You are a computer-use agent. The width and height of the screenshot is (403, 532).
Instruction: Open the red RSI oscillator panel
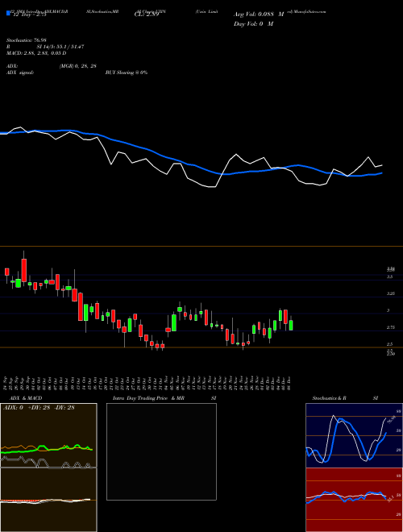354,500
